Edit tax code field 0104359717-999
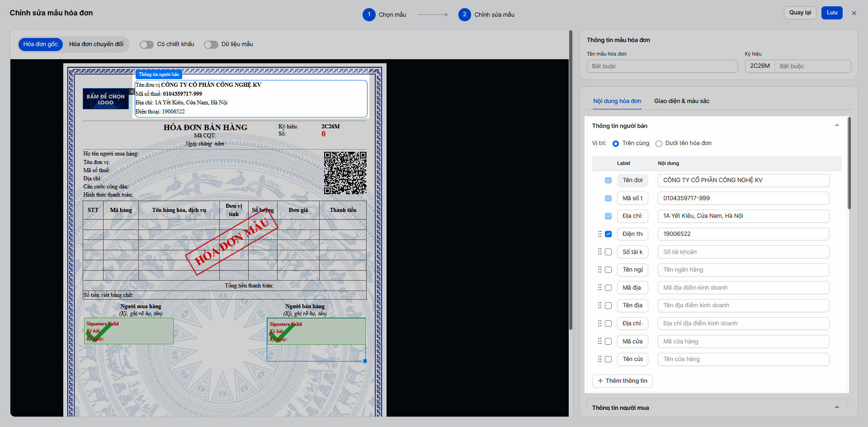The width and height of the screenshot is (868, 427). [743, 198]
